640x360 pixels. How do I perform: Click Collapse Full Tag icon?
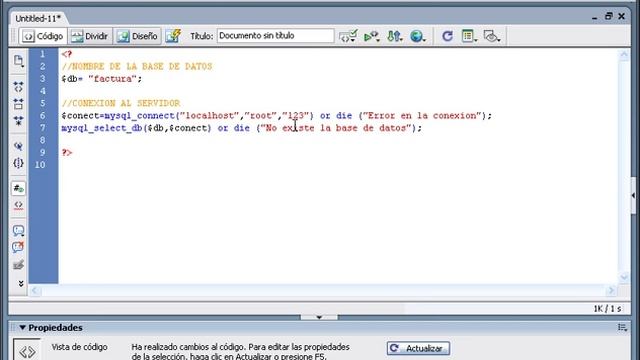point(18,87)
